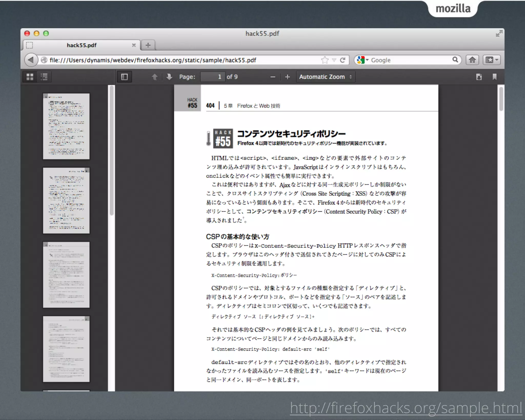
Task: Click the search magnifier icon
Action: coord(455,60)
